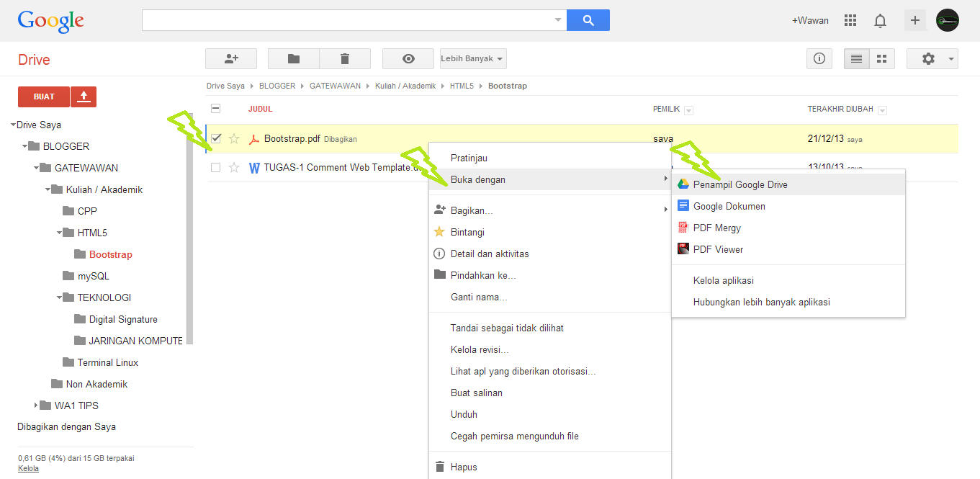Click the Google Dokumen blue icon
The height and width of the screenshot is (479, 980).
point(683,206)
